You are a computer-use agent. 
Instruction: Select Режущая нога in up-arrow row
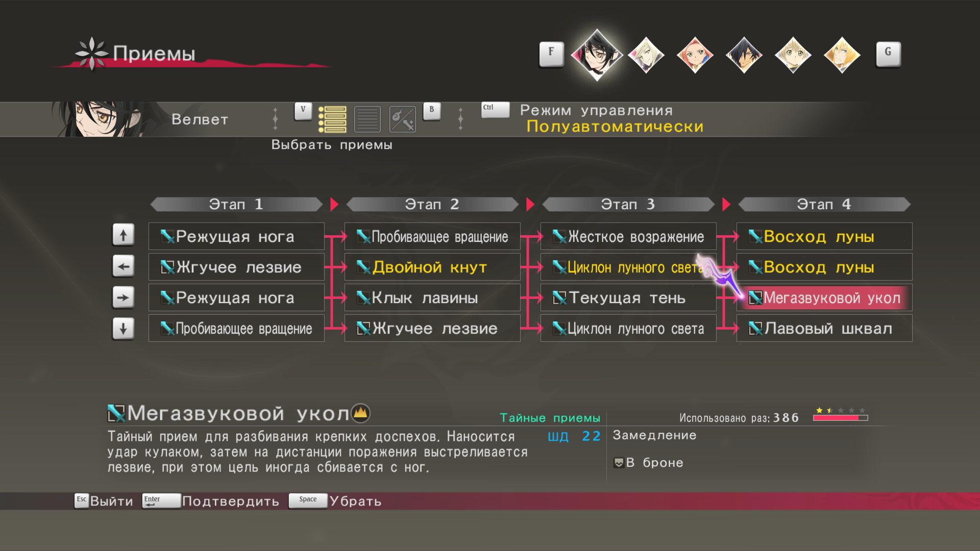(236, 236)
